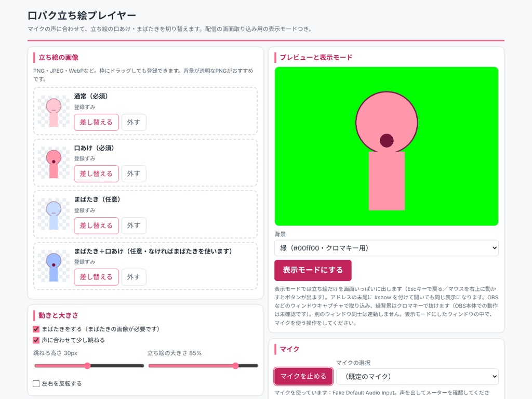Click the green preview character area

click(387, 146)
